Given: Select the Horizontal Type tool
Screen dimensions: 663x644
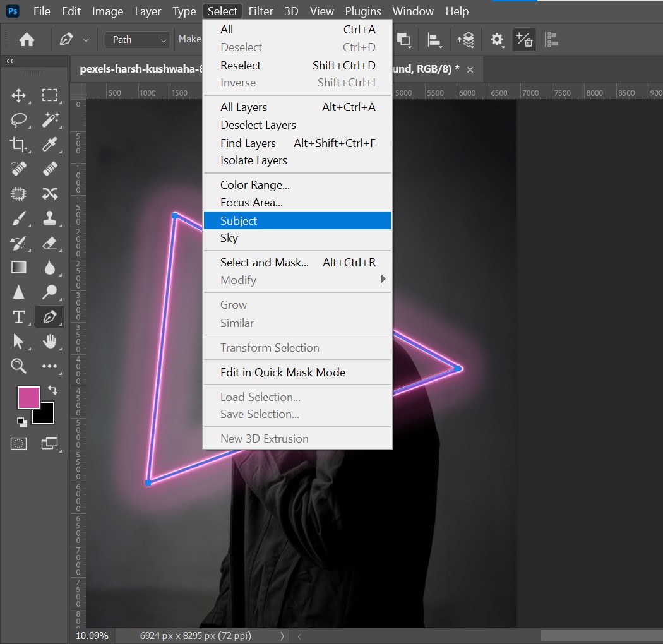Looking at the screenshot, I should 18,317.
